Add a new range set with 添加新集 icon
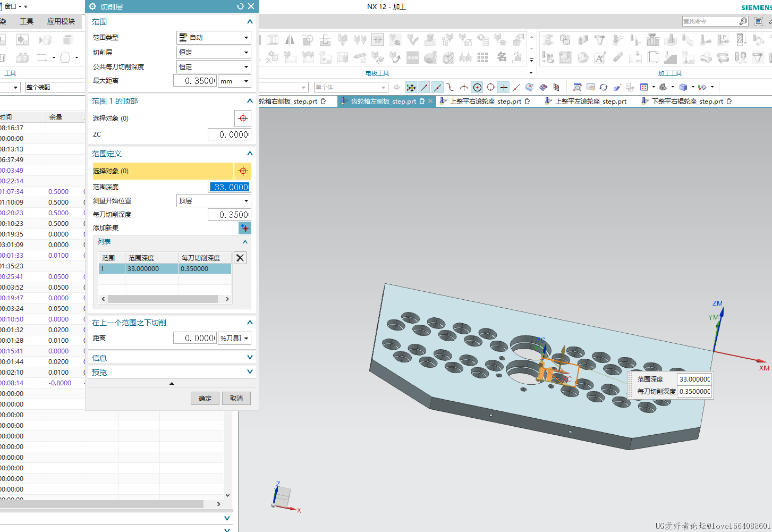The width and height of the screenshot is (772, 532). tap(244, 228)
